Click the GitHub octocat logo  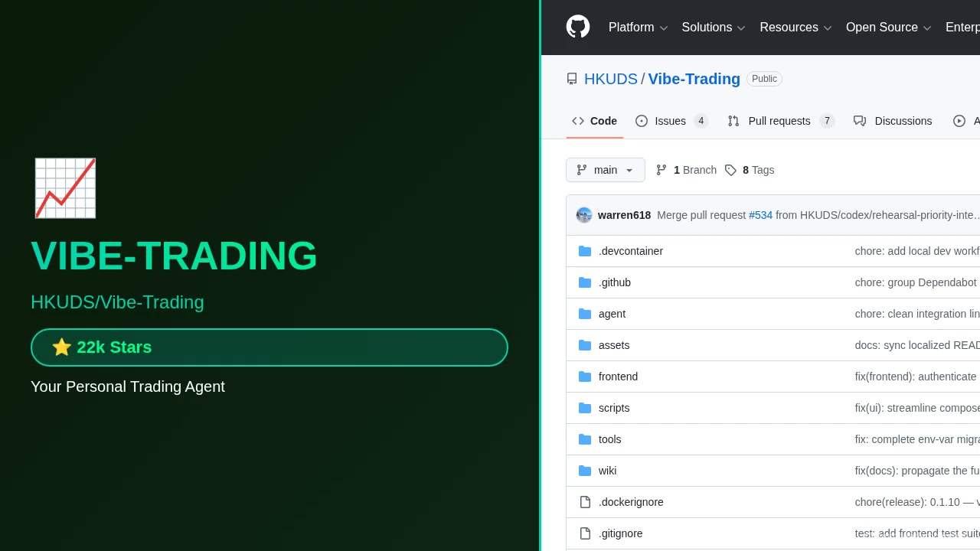[x=578, y=27]
